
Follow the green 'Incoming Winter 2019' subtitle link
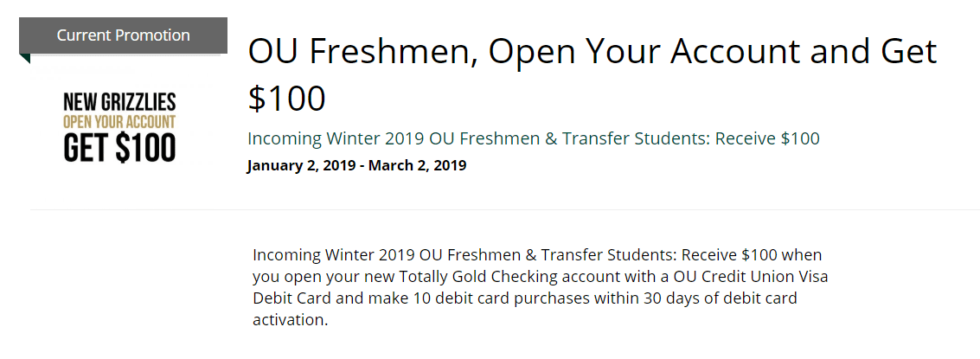[x=533, y=139]
